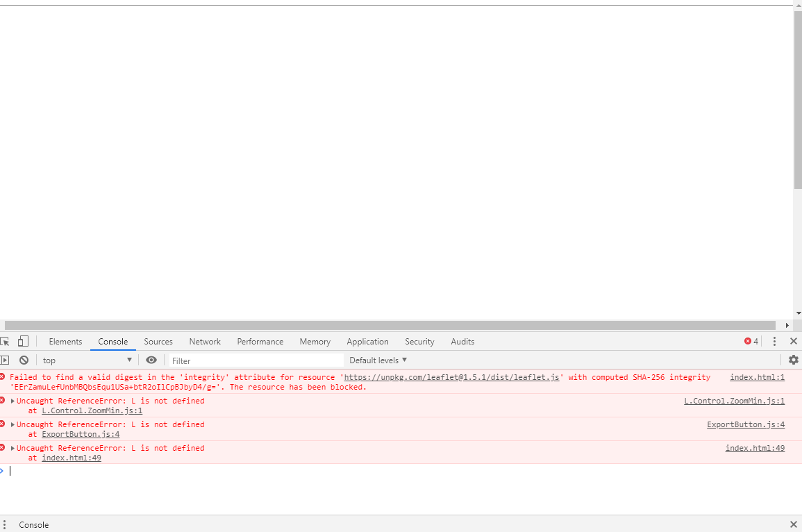The width and height of the screenshot is (802, 532).
Task: Open console settings via gear icon
Action: click(793, 360)
